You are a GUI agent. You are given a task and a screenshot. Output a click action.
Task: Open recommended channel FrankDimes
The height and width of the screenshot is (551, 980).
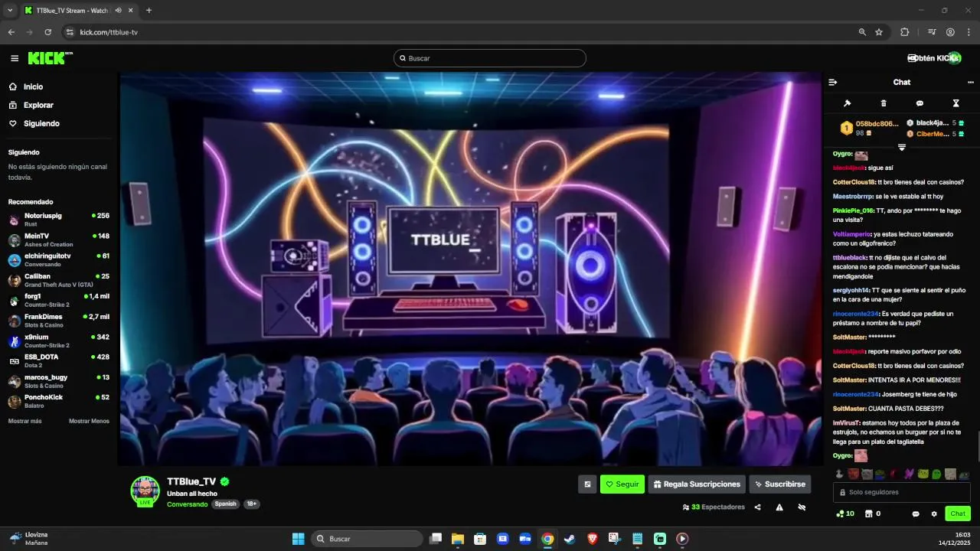point(59,320)
